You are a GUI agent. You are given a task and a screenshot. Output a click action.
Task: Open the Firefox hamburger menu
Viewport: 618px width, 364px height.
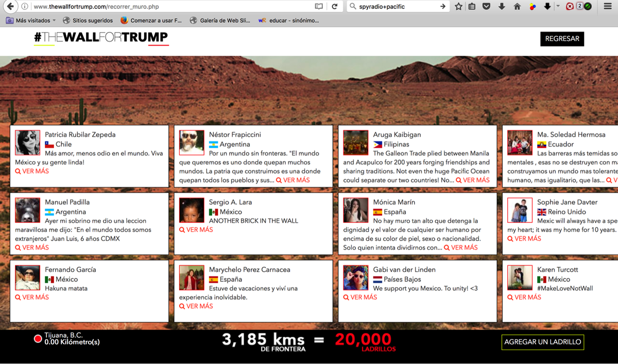pos(607,7)
